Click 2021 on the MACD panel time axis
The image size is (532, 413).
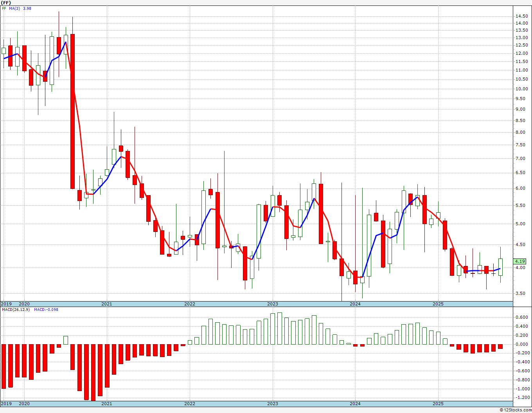[x=107, y=404]
